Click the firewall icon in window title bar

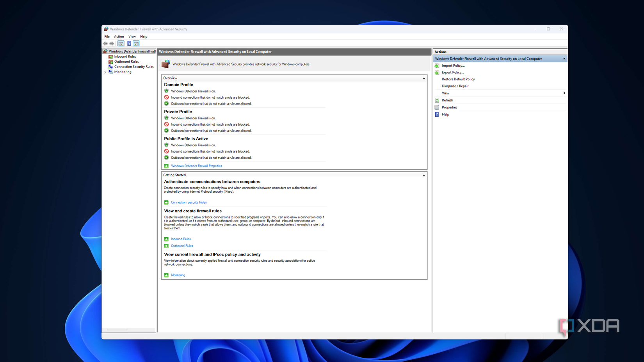point(106,29)
